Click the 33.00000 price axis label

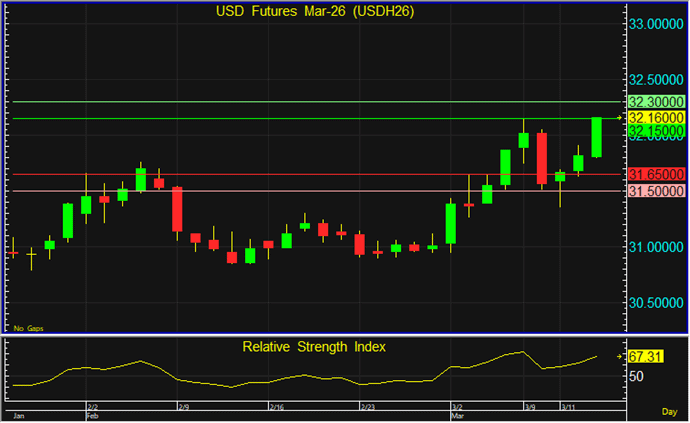[x=656, y=23]
